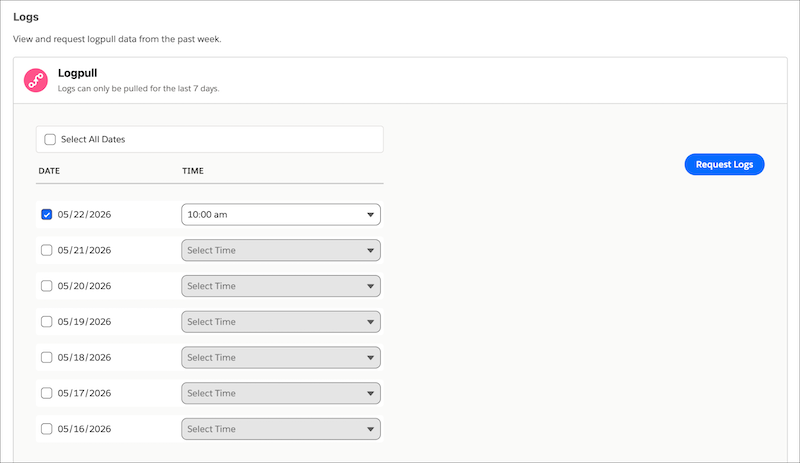Open the 10:00 am time dropdown
Screen dimensions: 800x463
coord(281,214)
